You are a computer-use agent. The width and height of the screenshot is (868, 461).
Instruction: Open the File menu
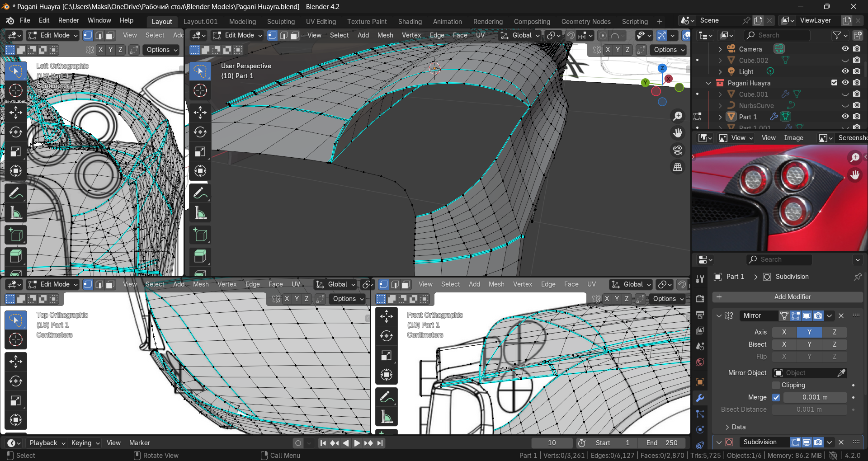point(25,20)
